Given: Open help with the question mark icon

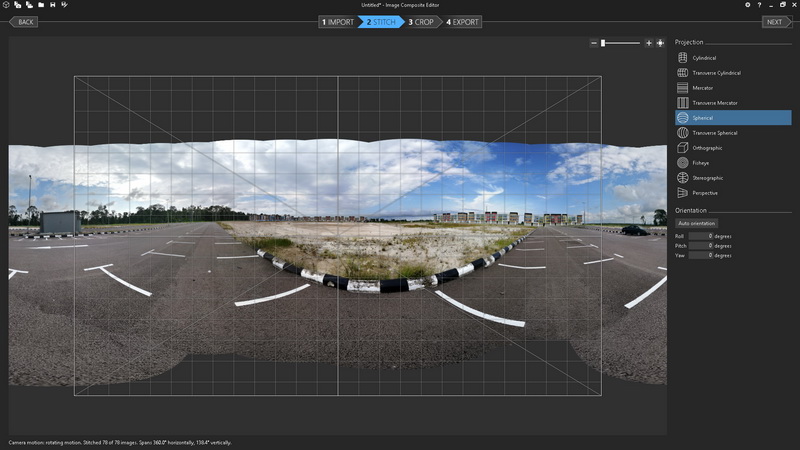Looking at the screenshot, I should 759,5.
